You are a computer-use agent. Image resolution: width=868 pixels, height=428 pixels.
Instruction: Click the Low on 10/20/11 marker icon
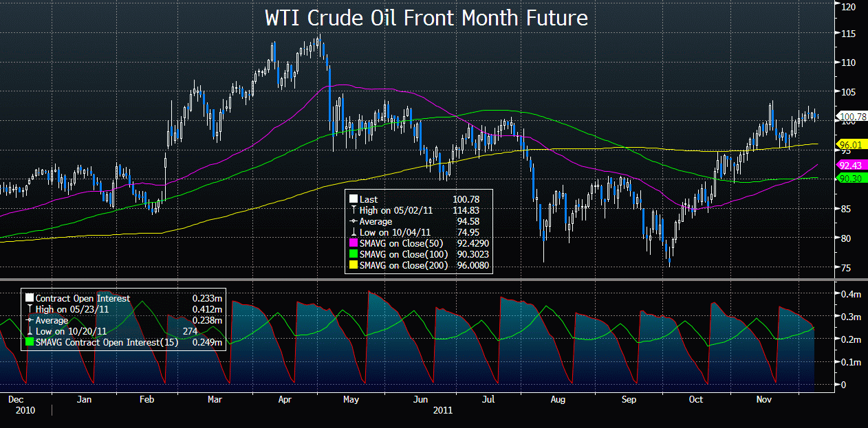tap(30, 330)
